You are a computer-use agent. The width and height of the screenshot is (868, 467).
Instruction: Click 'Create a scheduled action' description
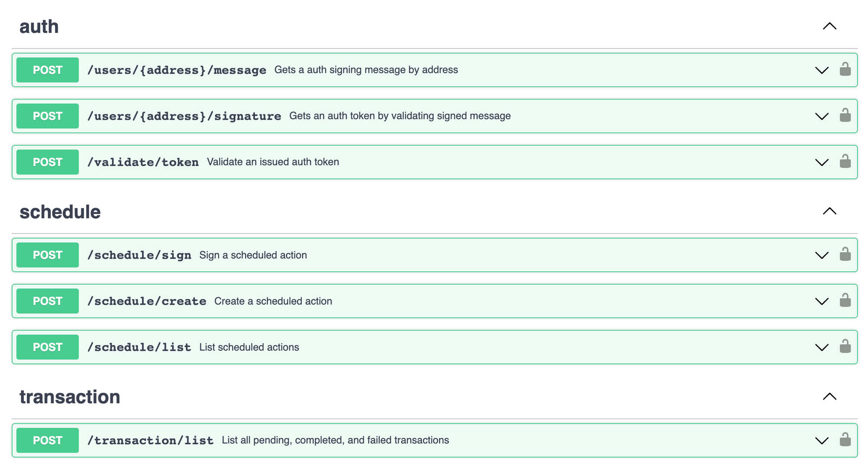[273, 301]
